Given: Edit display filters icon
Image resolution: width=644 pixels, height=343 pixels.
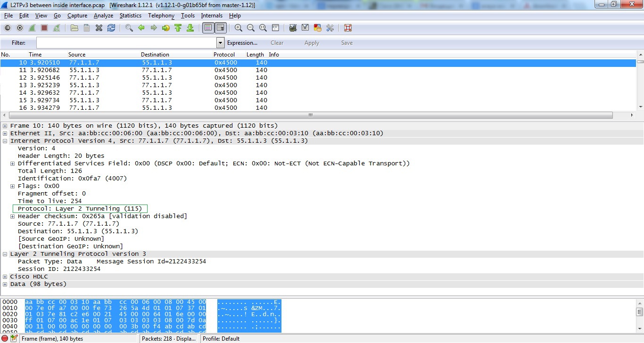Looking at the screenshot, I should (x=305, y=28).
